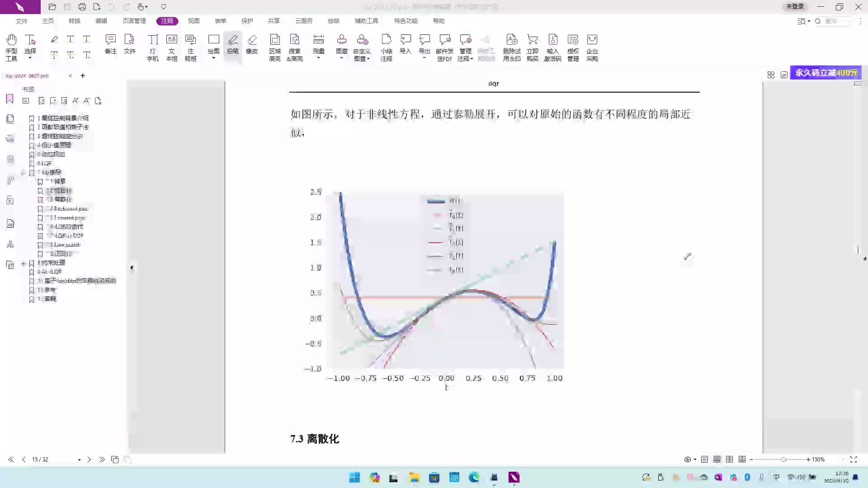Add a 备注 sticky note annotation
This screenshot has height=488, width=868.
[111, 47]
